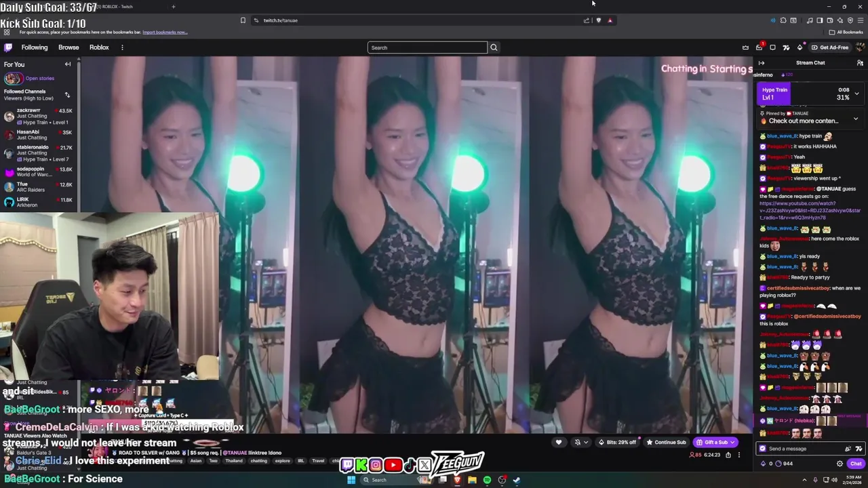Screen dimensions: 868x488
Task: Send message with the Chat button
Action: pos(856,464)
